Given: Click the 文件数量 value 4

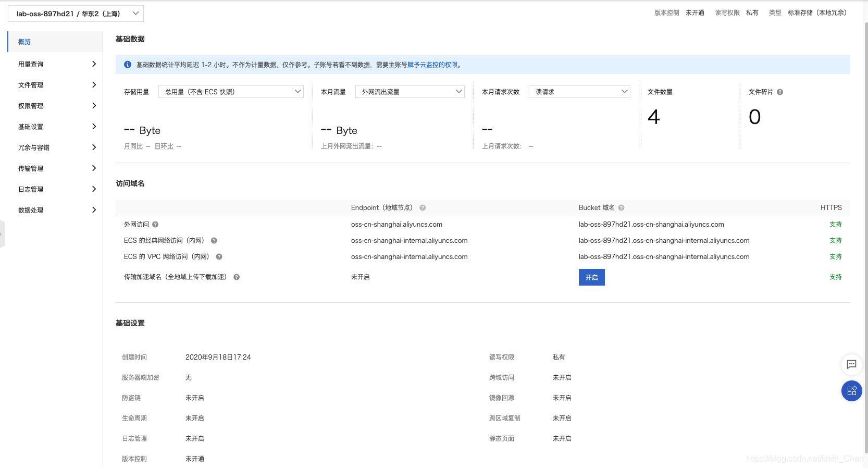Looking at the screenshot, I should tap(654, 117).
